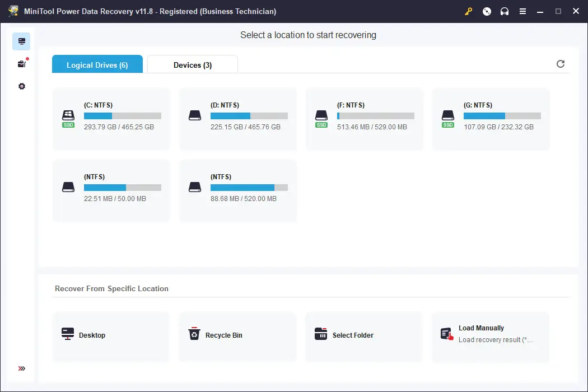Refresh the drive list
This screenshot has height=392, width=588.
560,64
